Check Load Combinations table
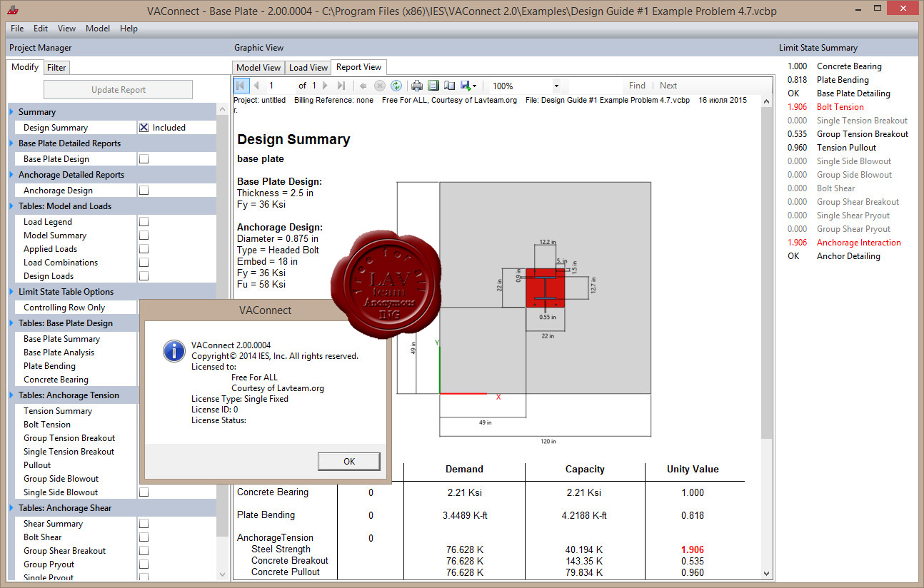Viewport: 924px width, 588px height. pyautogui.click(x=144, y=263)
